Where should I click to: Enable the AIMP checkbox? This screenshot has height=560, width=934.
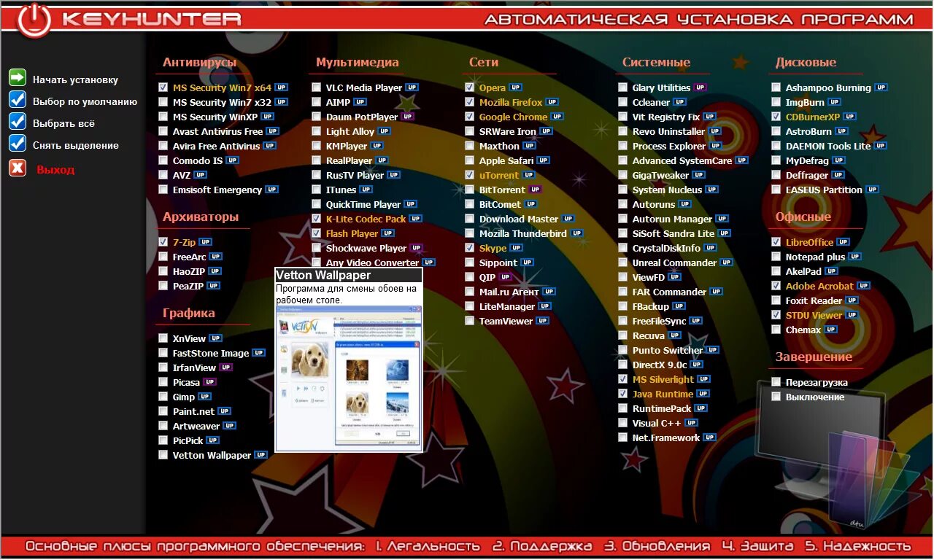click(x=316, y=102)
